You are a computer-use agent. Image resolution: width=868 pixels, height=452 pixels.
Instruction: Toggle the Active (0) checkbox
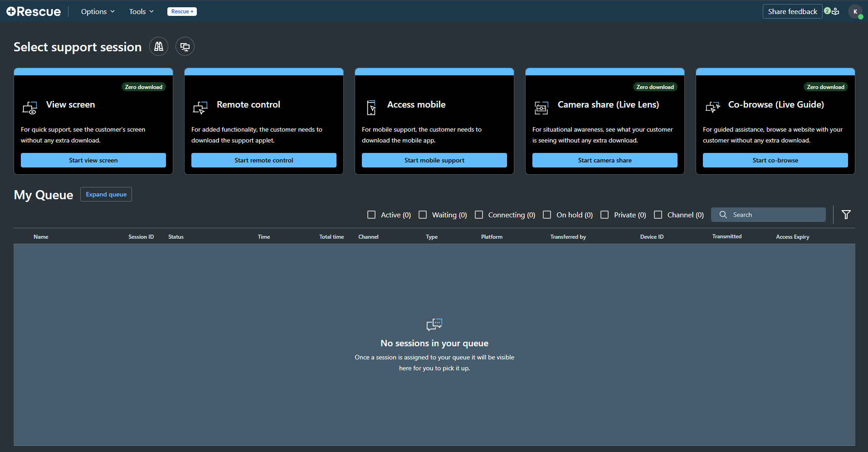[x=371, y=215]
